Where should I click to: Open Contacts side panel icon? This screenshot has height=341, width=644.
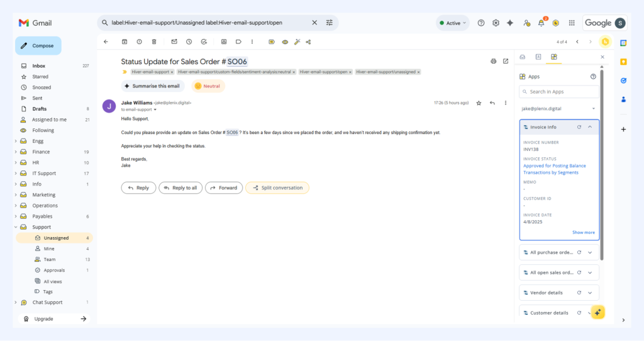click(x=623, y=99)
